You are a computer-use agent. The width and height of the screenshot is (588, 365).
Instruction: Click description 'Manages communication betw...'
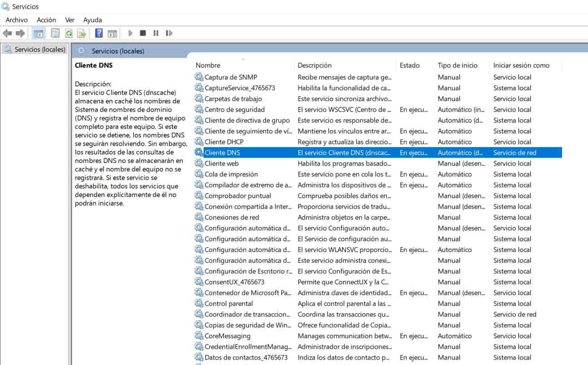pos(345,336)
